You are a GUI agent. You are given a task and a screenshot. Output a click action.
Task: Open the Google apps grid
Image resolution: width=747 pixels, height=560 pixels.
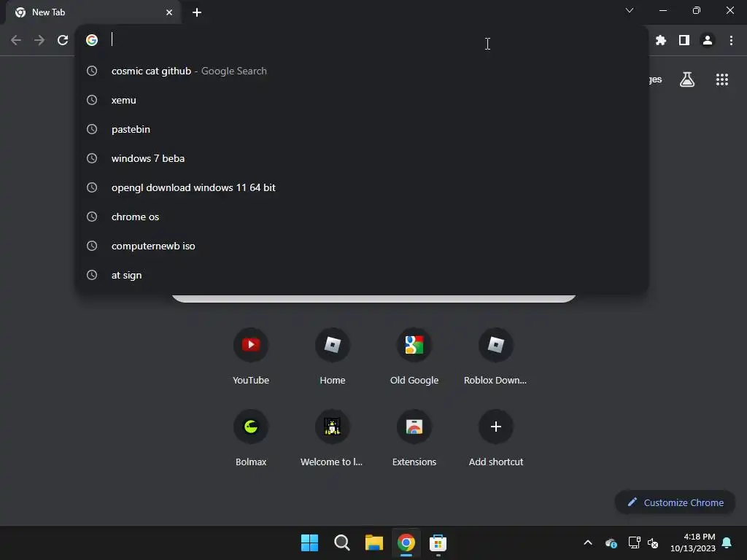point(721,79)
